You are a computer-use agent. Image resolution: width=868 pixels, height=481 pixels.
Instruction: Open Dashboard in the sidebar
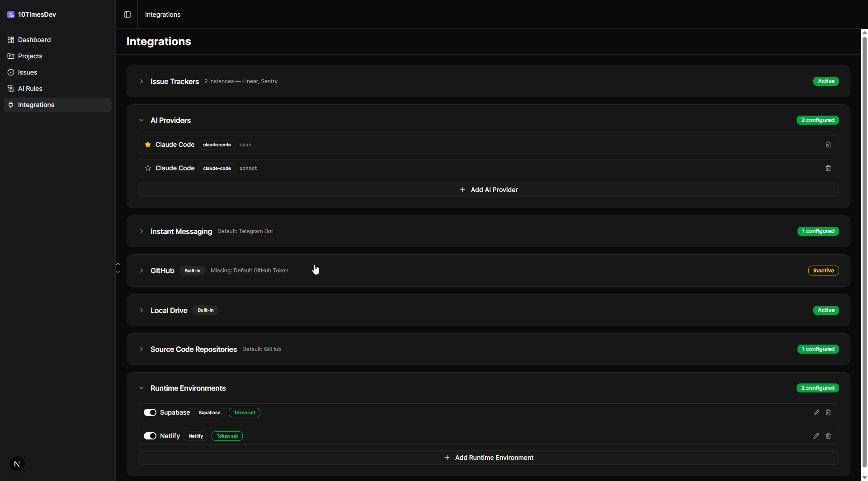pyautogui.click(x=34, y=40)
